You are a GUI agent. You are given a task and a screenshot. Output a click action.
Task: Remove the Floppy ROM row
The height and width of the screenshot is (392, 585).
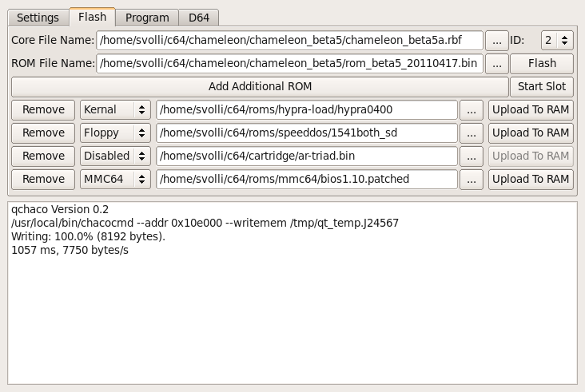click(43, 133)
